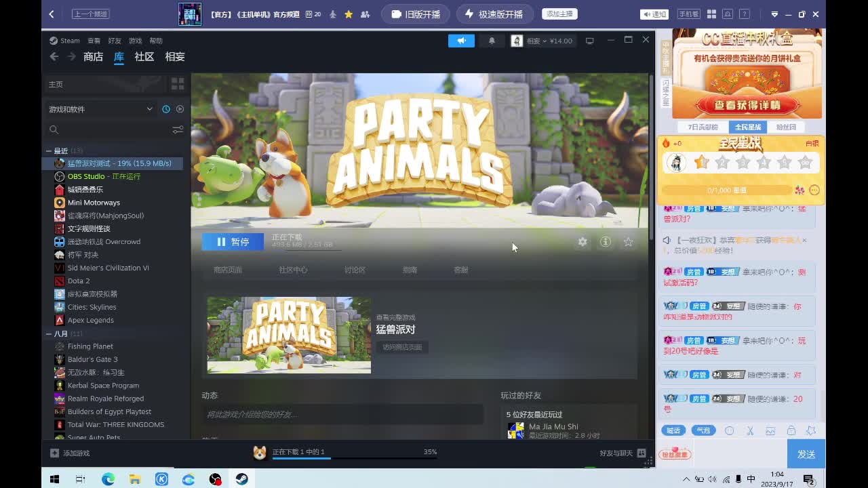Open 好友与聊天 panel
The width and height of the screenshot is (868, 488).
(623, 453)
